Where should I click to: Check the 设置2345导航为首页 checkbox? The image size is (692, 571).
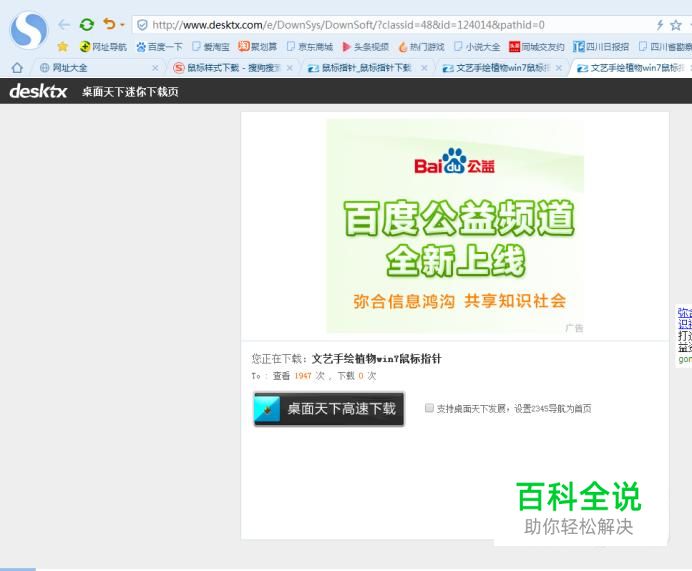pyautogui.click(x=429, y=408)
